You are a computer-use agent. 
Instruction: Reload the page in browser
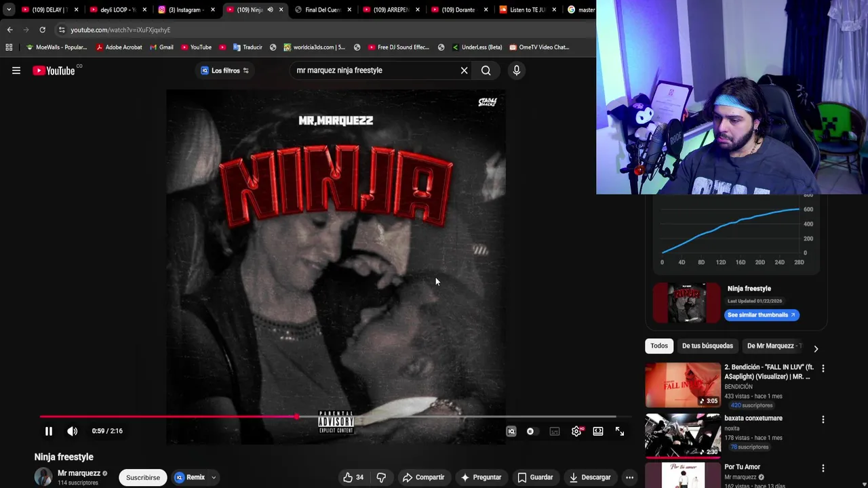pyautogui.click(x=42, y=30)
